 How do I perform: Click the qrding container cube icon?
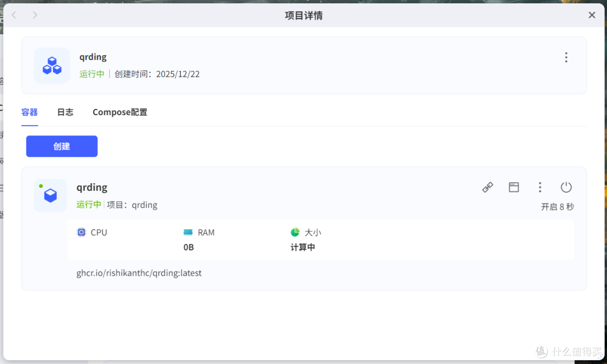click(51, 195)
